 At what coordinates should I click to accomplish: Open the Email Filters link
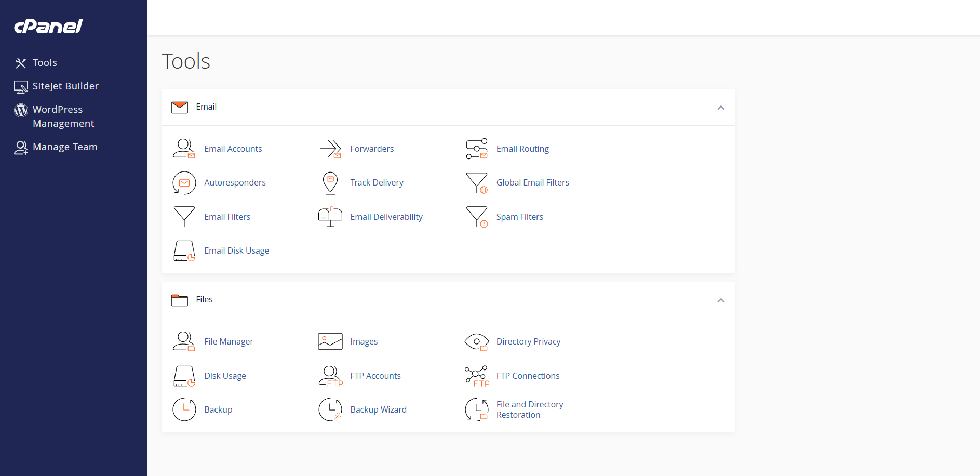pos(227,217)
